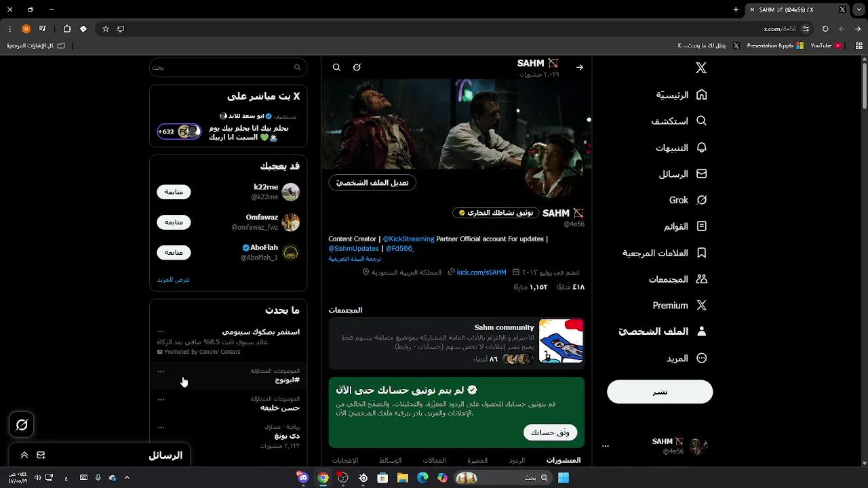868x488 pixels.
Task: Open Microsoft Edge in the taskbar
Action: [x=422, y=478]
